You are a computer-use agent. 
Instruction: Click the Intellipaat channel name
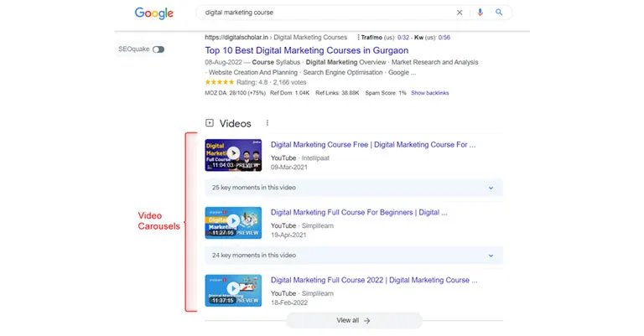point(315,158)
